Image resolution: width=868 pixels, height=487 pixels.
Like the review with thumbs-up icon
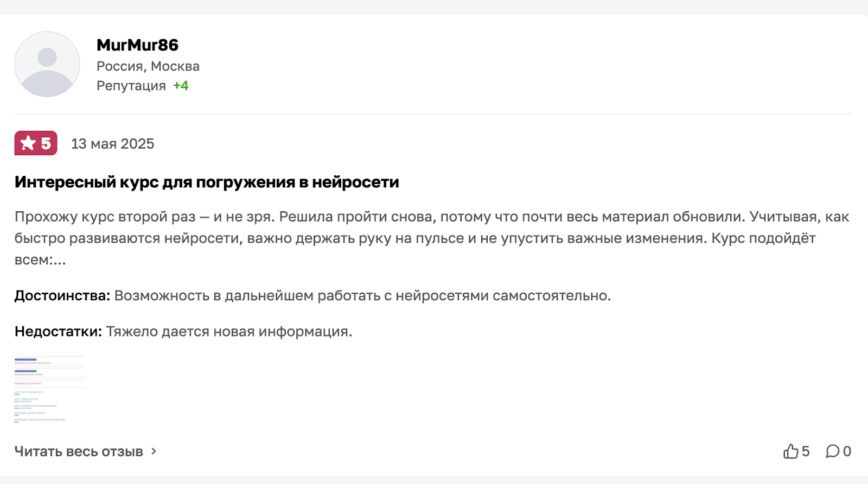tap(790, 451)
